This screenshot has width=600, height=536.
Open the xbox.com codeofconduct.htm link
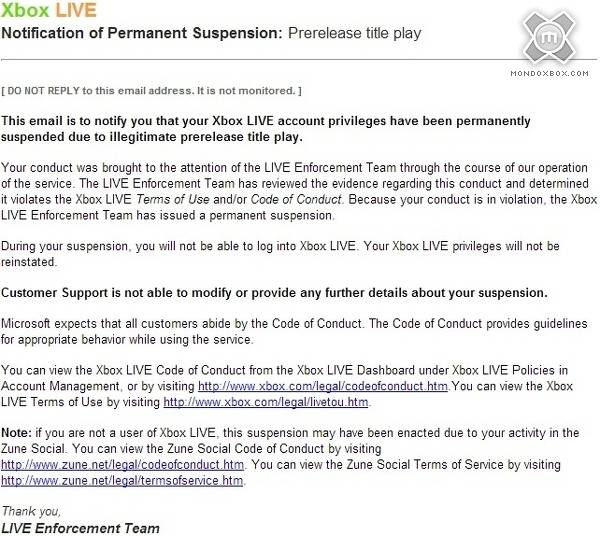tap(324, 386)
